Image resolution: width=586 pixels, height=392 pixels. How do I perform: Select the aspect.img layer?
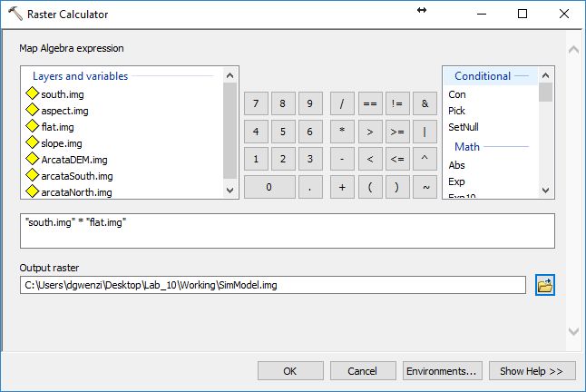pos(64,111)
